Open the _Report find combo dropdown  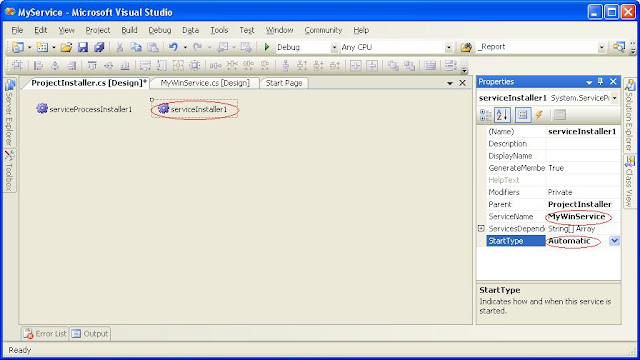point(601,47)
